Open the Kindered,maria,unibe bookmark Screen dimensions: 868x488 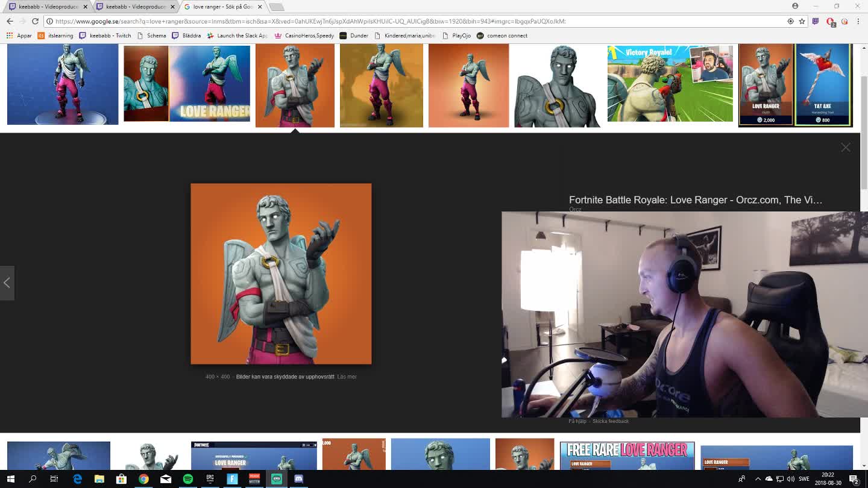(405, 36)
